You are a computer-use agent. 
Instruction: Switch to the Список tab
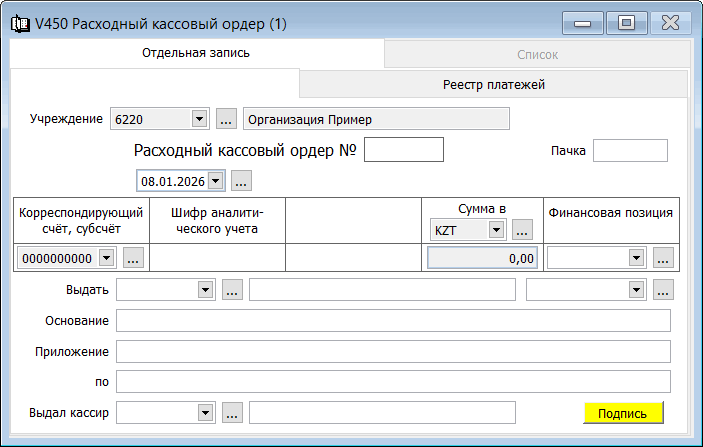point(537,55)
